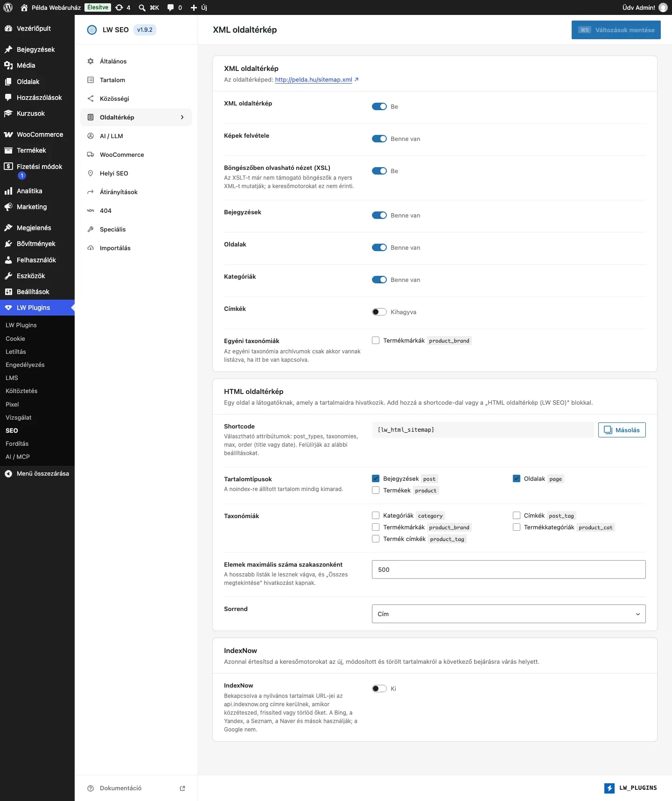The width and height of the screenshot is (672, 801).
Task: Toggle off Képek felvétele
Action: click(x=379, y=139)
